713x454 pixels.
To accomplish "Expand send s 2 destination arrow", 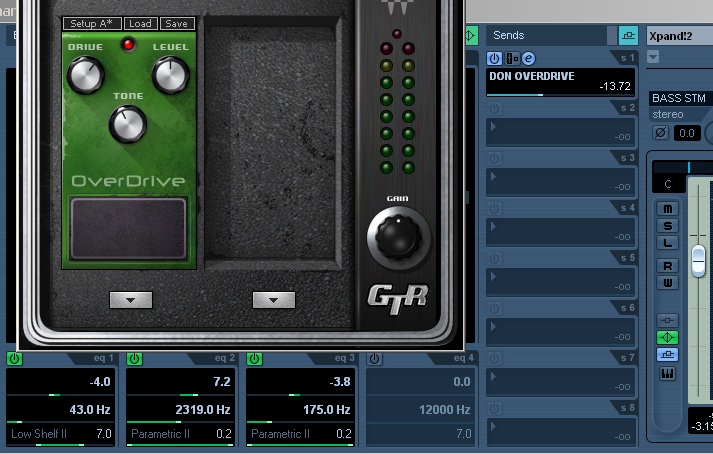I will (493, 126).
